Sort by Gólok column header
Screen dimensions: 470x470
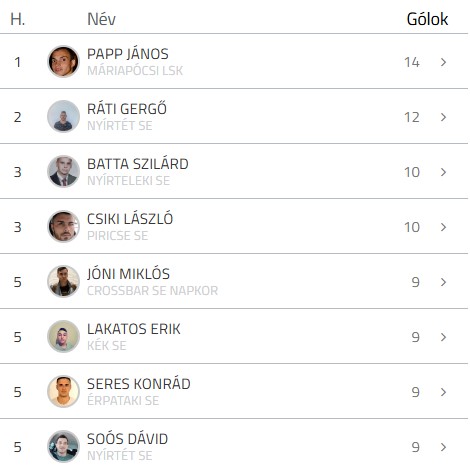[427, 19]
